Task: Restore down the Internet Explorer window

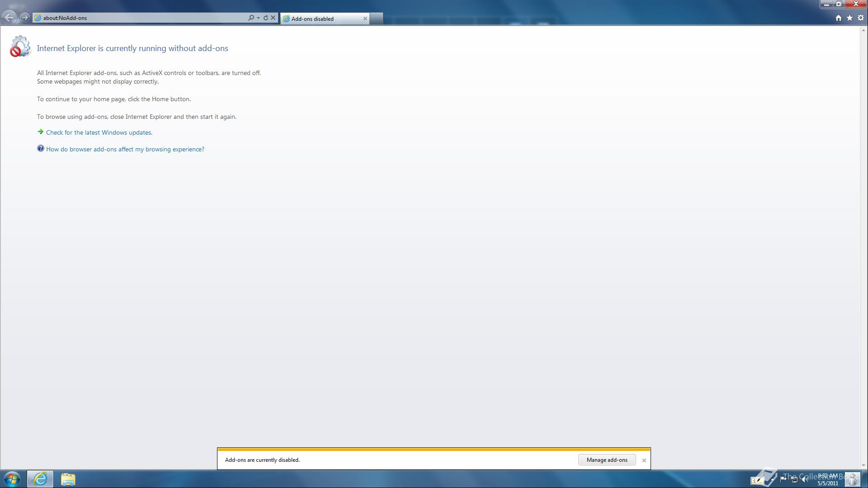Action: (839, 4)
